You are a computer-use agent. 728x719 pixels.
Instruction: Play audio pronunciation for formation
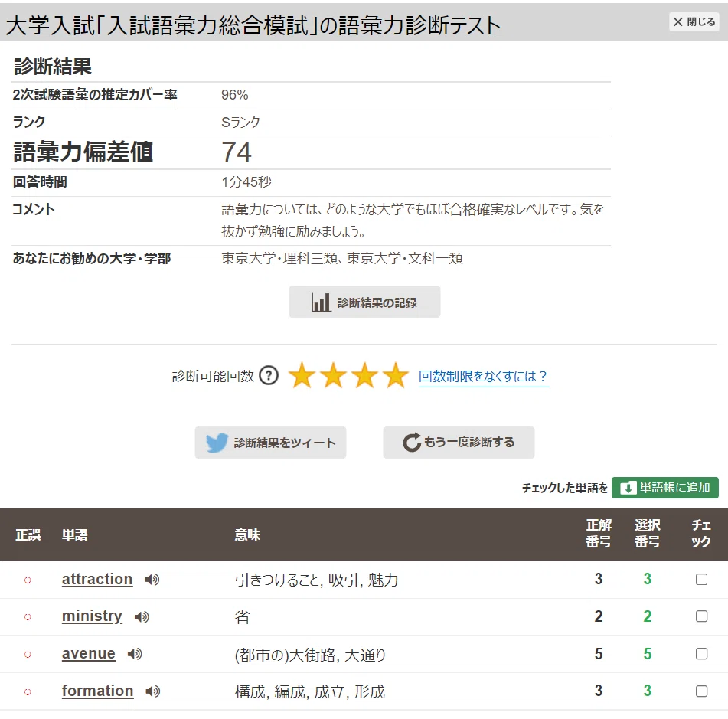click(x=153, y=691)
